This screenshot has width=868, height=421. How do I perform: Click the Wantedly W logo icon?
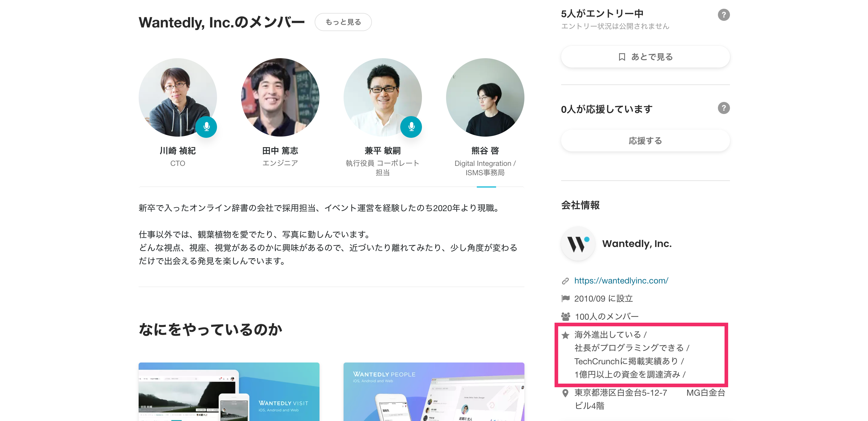click(x=578, y=243)
